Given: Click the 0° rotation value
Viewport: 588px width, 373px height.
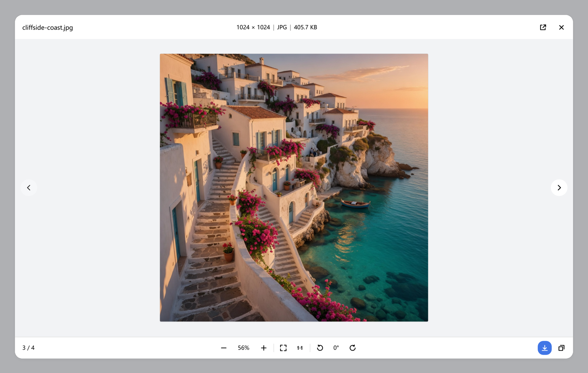Looking at the screenshot, I should pyautogui.click(x=336, y=348).
